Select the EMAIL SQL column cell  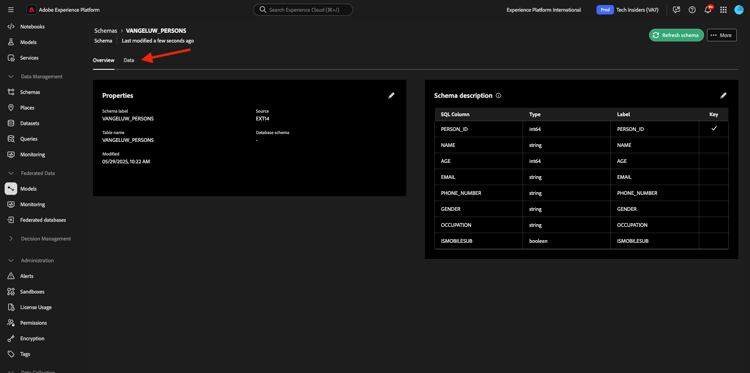tap(478, 177)
